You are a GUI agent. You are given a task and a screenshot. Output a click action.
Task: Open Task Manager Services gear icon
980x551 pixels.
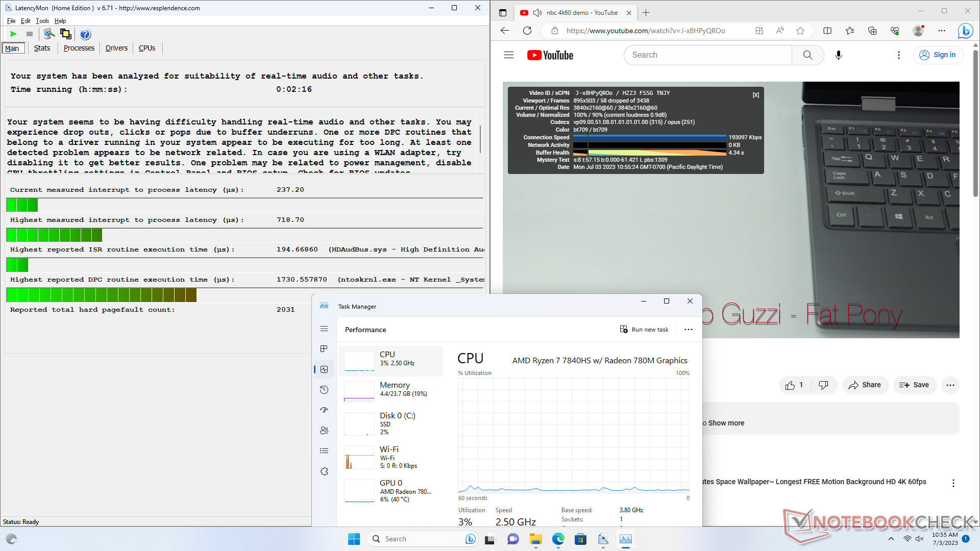coord(324,471)
